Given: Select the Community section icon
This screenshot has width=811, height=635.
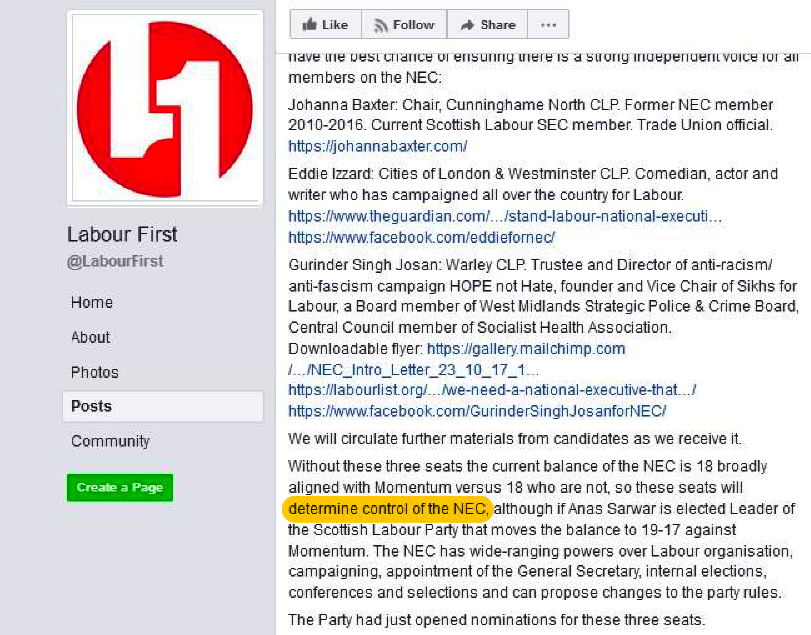Looking at the screenshot, I should 110,441.
